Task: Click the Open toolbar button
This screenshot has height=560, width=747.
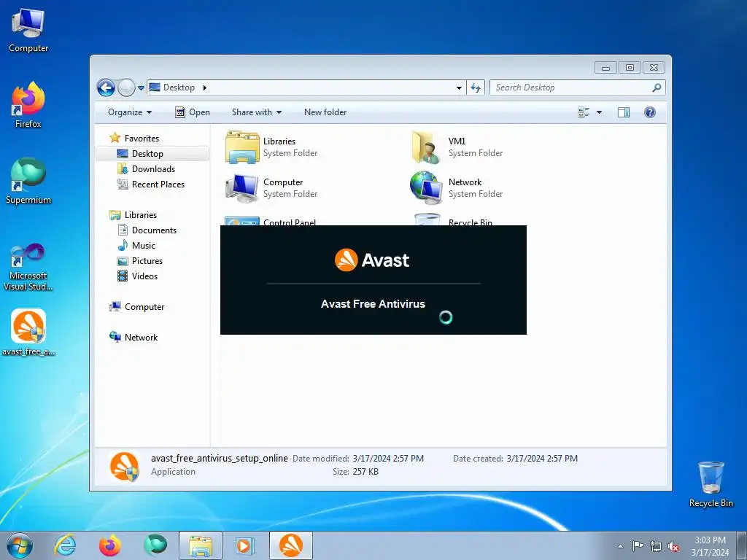Action: point(193,112)
